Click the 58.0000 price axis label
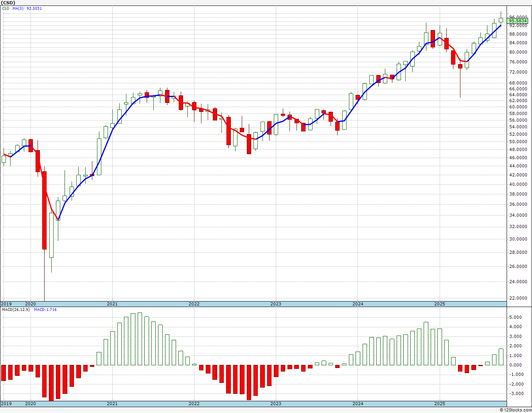The width and height of the screenshot is (532, 413). coord(519,113)
